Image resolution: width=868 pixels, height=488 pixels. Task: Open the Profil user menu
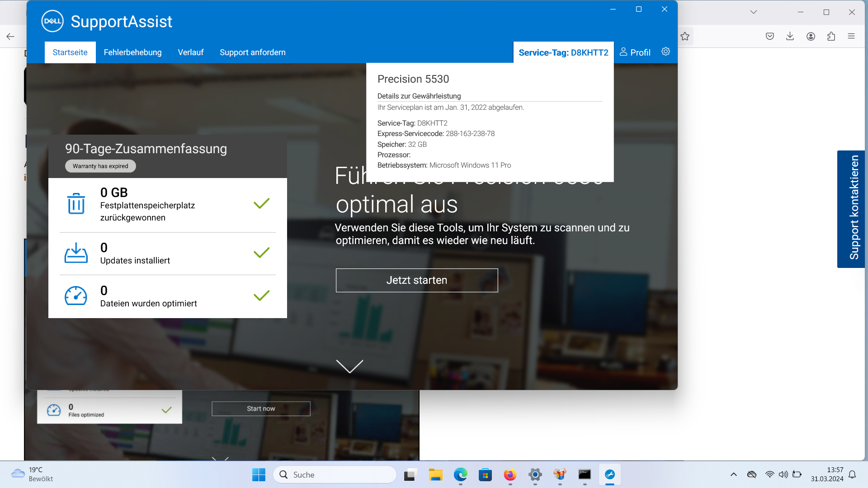coord(635,52)
